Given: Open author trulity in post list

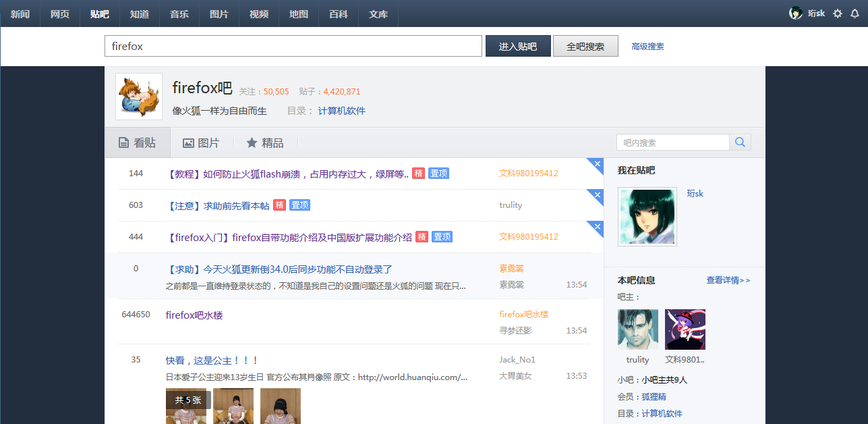Looking at the screenshot, I should 511,205.
